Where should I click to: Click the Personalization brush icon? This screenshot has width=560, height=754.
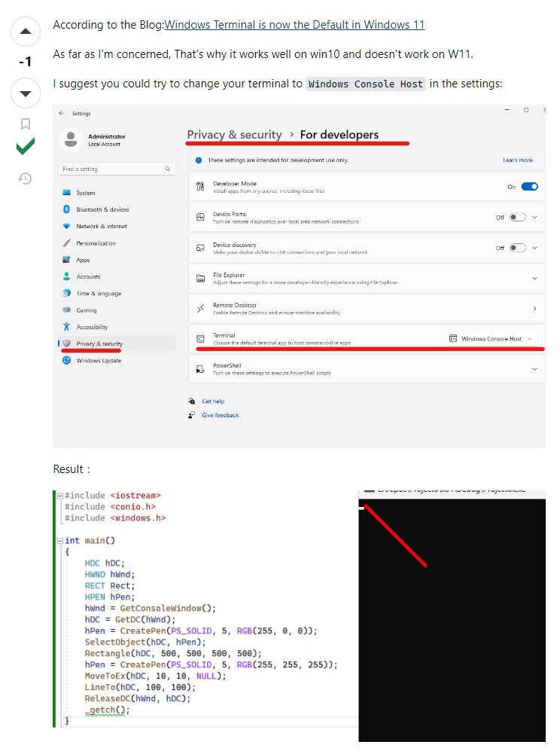tap(66, 243)
